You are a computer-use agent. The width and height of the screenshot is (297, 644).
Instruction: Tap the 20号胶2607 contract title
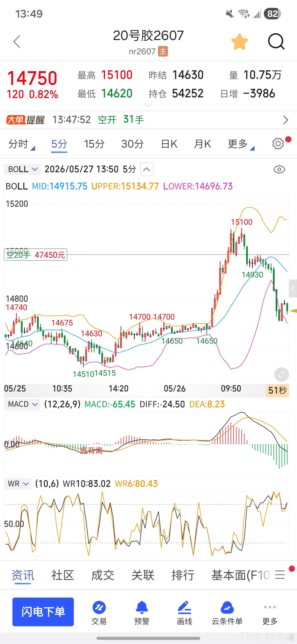[148, 36]
